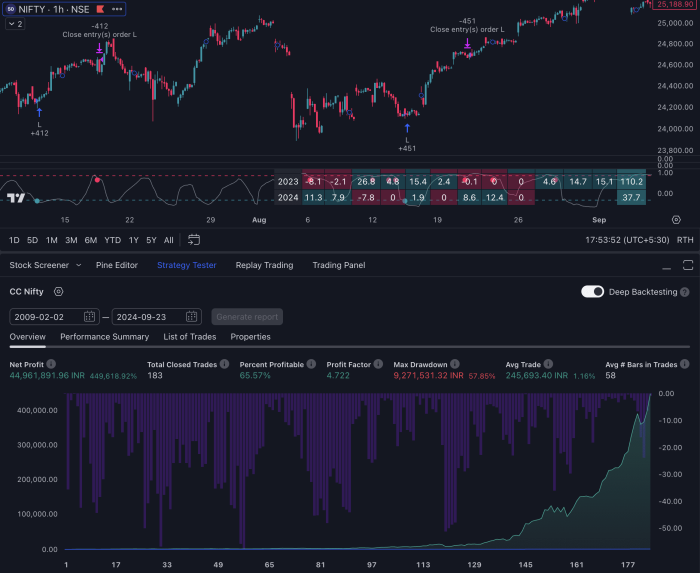Open CC Nifty strategy settings gear
700x573 pixels.
(59, 292)
